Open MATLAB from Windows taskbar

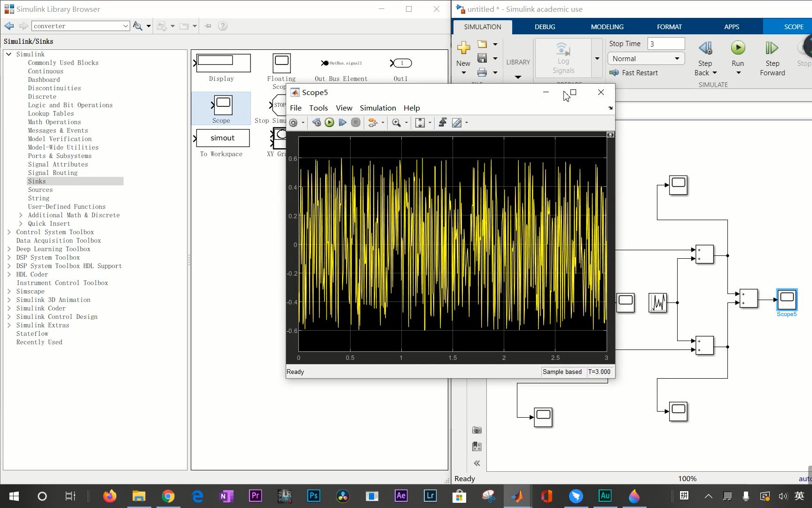point(517,496)
